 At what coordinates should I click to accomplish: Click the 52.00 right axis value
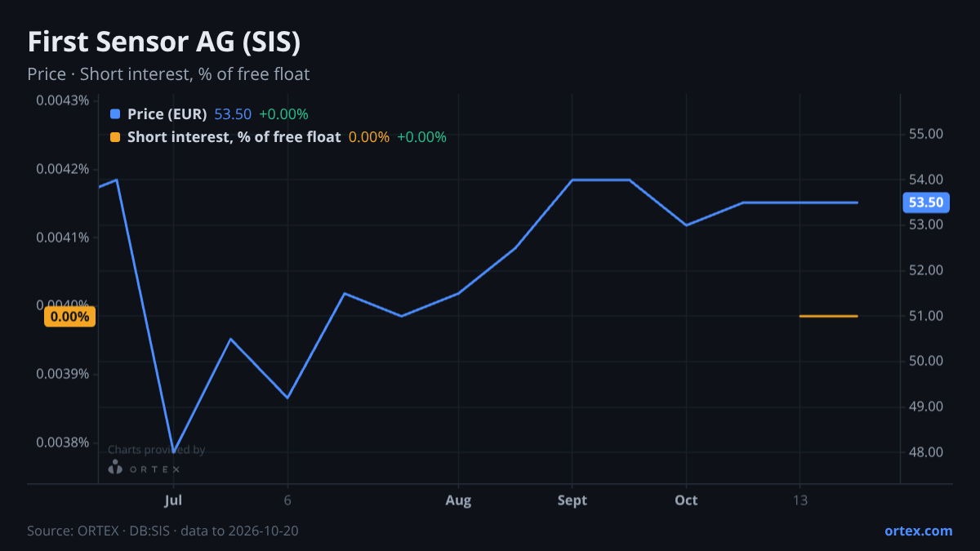pos(926,270)
